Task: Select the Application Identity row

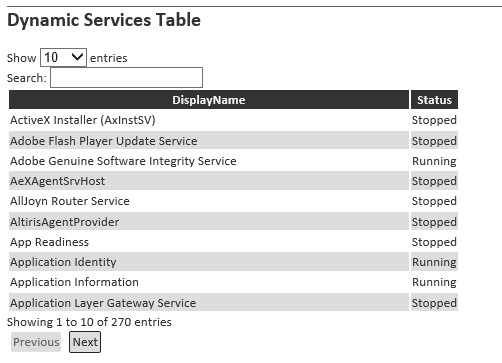Action: tap(233, 262)
